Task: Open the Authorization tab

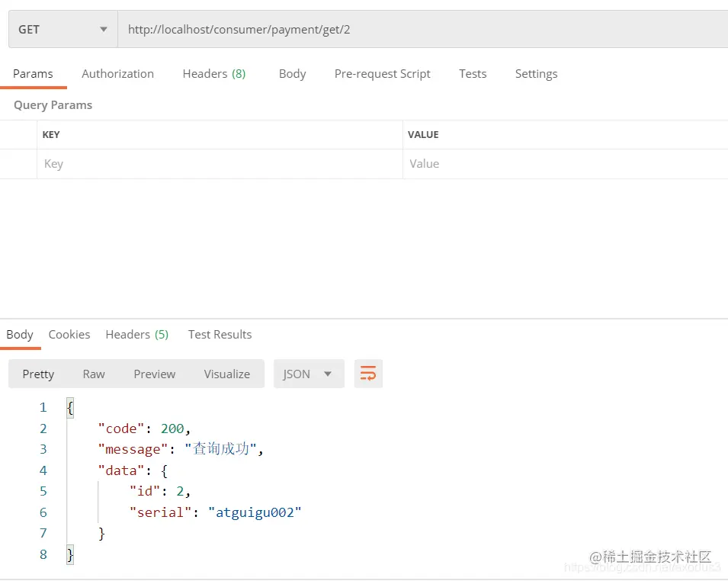Action: click(x=118, y=74)
